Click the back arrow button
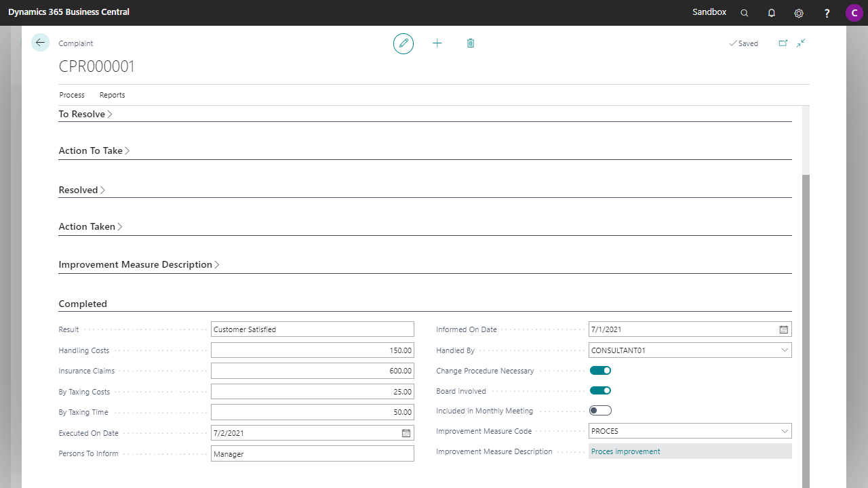The image size is (868, 488). (x=40, y=43)
